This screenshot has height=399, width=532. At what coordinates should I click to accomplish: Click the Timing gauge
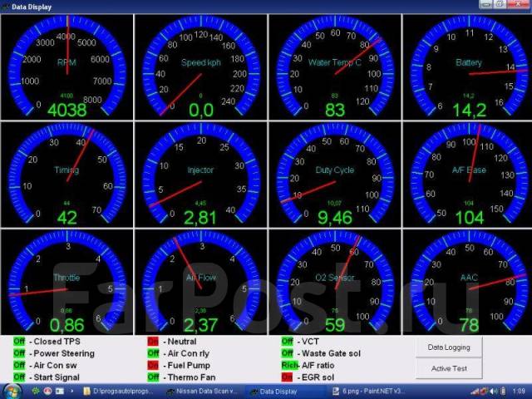point(66,175)
